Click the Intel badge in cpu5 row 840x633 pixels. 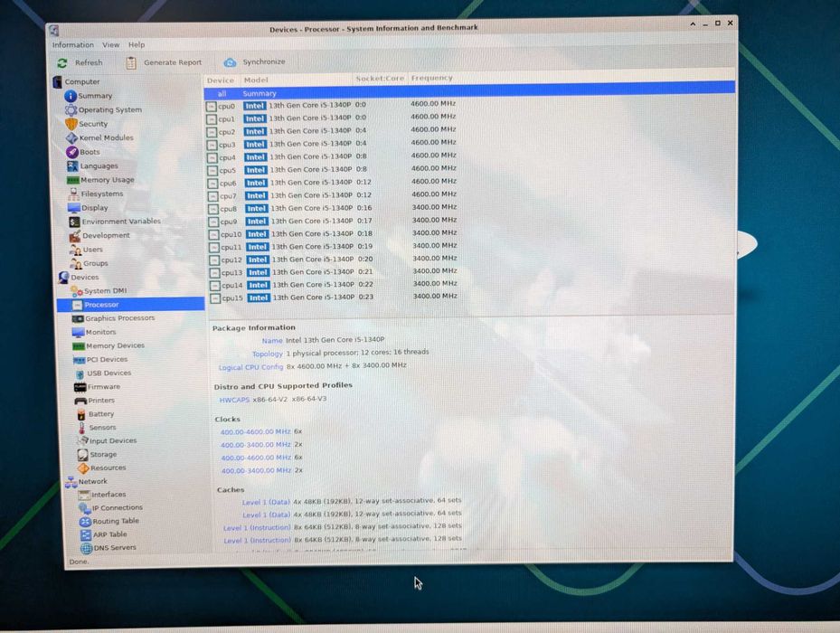256,170
